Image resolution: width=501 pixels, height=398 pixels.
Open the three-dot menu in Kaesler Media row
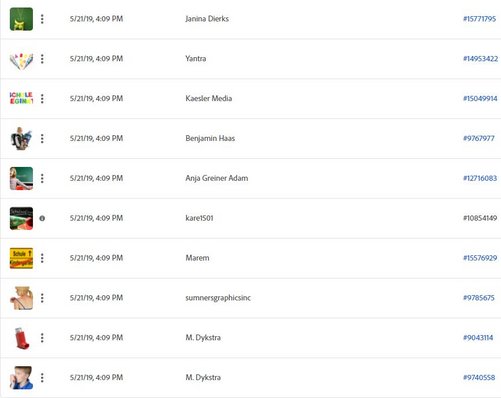[42, 99]
